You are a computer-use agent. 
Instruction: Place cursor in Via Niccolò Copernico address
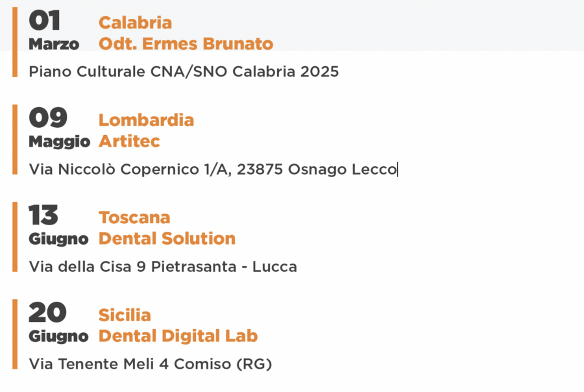click(x=213, y=169)
